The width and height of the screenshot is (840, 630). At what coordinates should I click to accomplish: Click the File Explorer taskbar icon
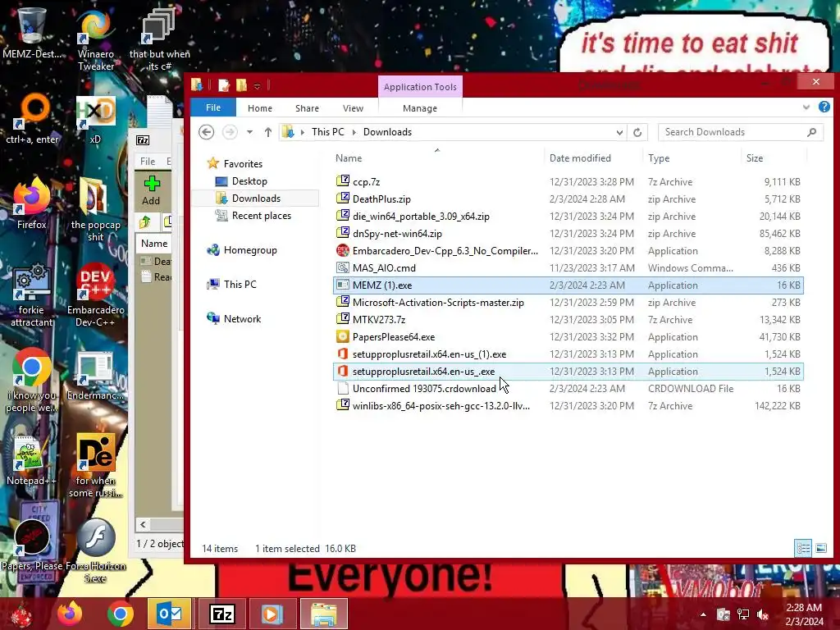pos(323,614)
